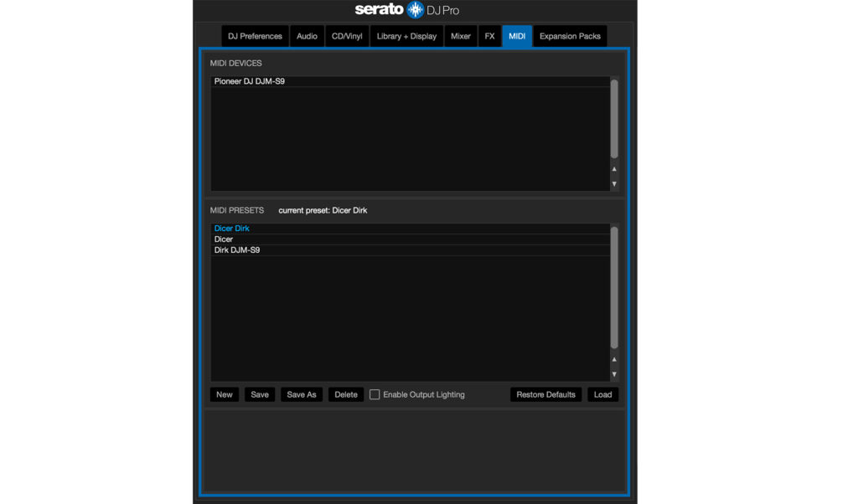This screenshot has width=858, height=504.
Task: Click Save As for the preset
Action: 301,394
